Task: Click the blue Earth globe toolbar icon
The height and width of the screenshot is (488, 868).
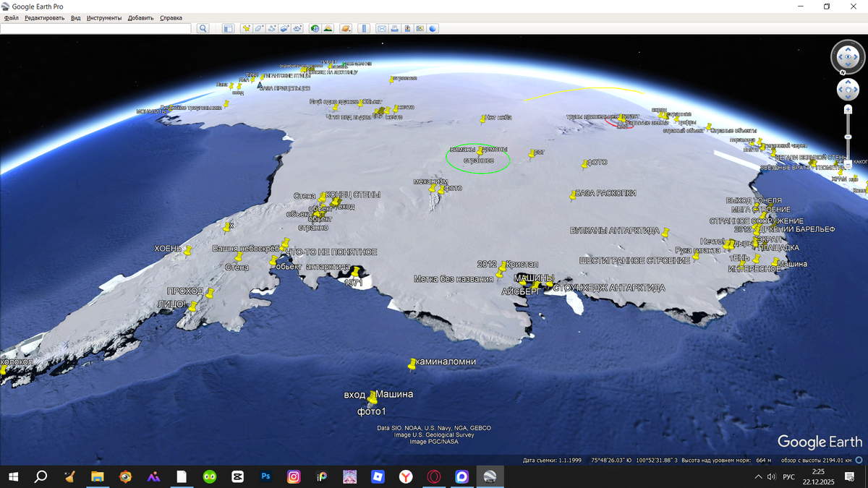Action: pos(433,29)
